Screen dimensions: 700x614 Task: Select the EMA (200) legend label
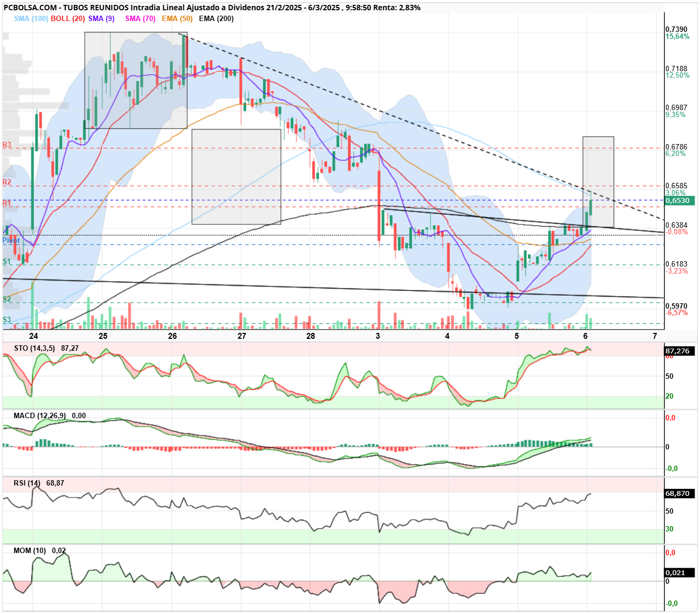[x=216, y=18]
